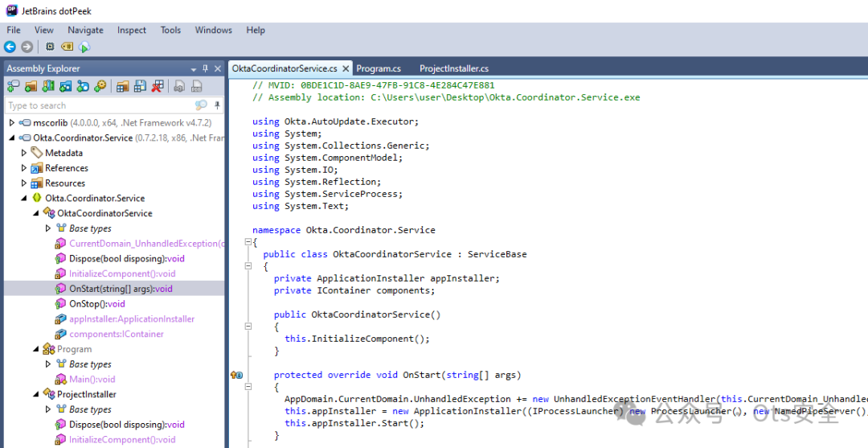Expand the Resources node
Screen dimensions: 868x448
coord(24,183)
